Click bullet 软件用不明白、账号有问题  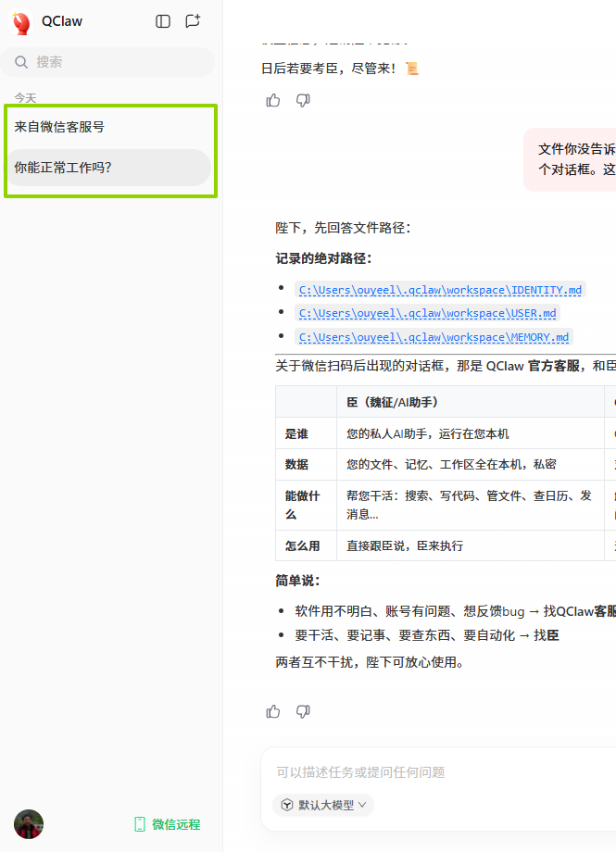coord(456,611)
